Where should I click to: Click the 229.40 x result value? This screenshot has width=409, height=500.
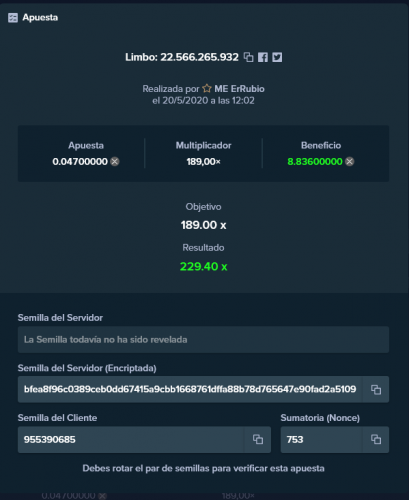pos(204,266)
